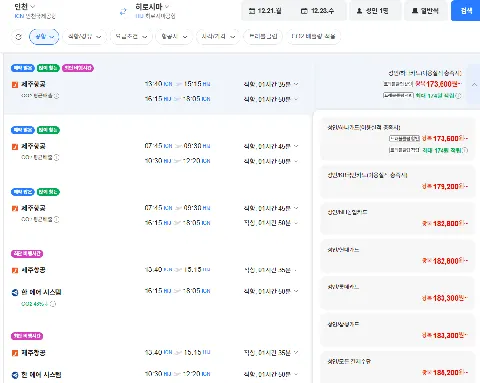Choose the 186,200원 fare card
The width and height of the screenshot is (480, 383).
[397, 367]
